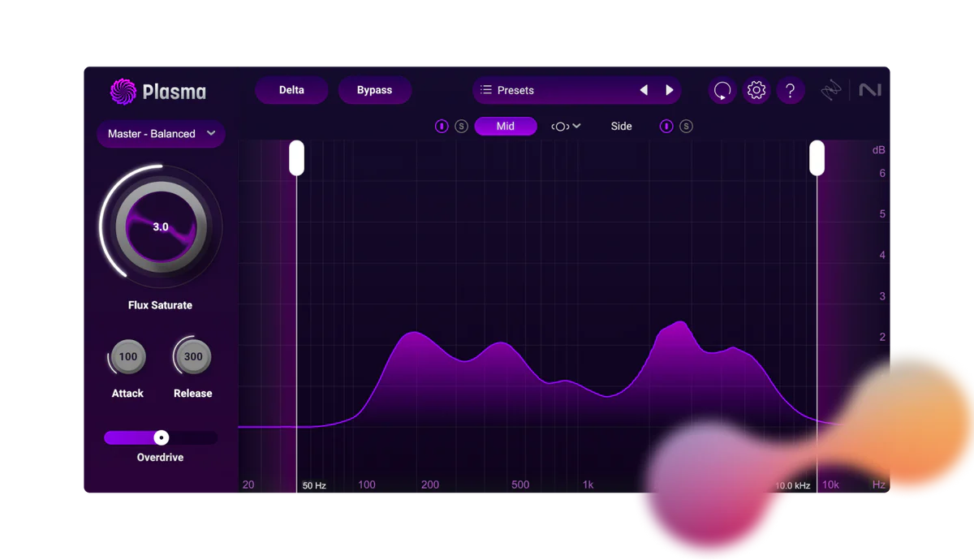Viewport: 974px width, 560px height.
Task: Click the Attack knob showing 100
Action: [127, 356]
